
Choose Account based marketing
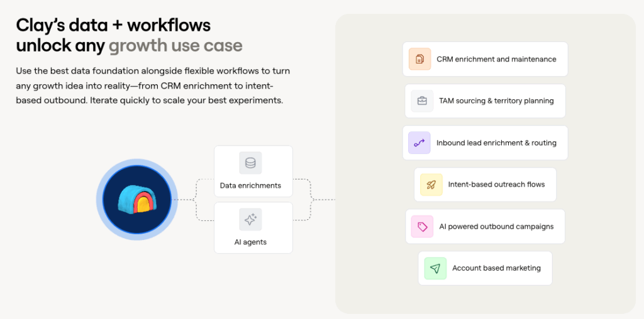pyautogui.click(x=496, y=268)
